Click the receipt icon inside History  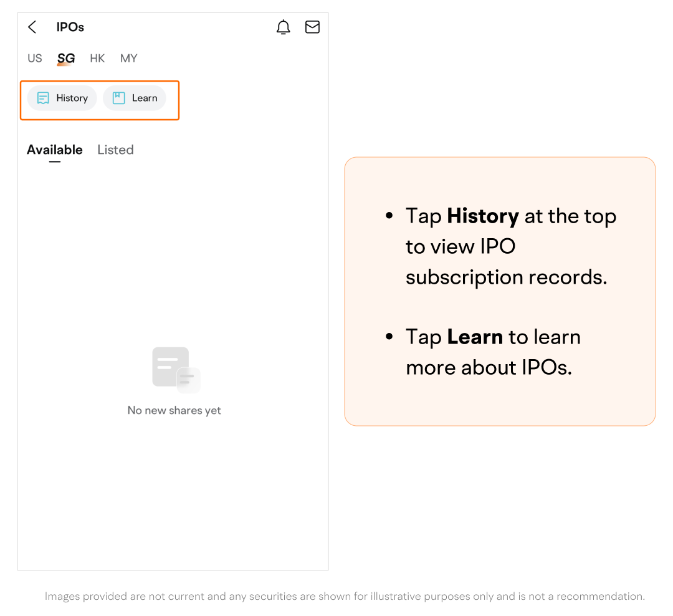pos(43,98)
